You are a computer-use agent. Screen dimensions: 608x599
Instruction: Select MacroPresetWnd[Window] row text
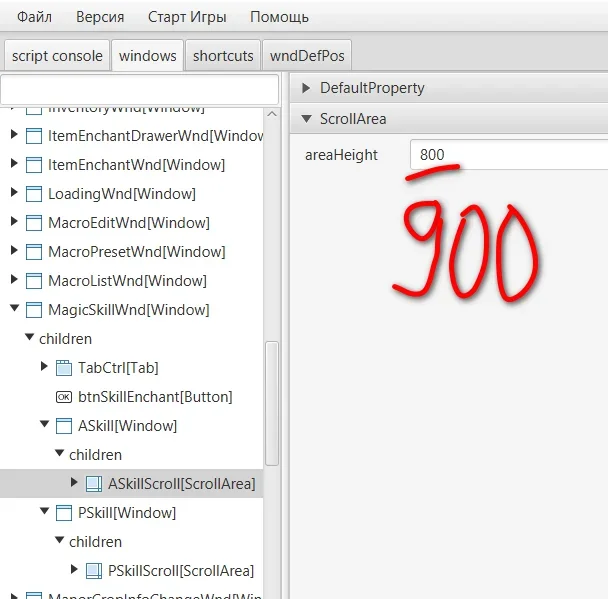(x=136, y=252)
